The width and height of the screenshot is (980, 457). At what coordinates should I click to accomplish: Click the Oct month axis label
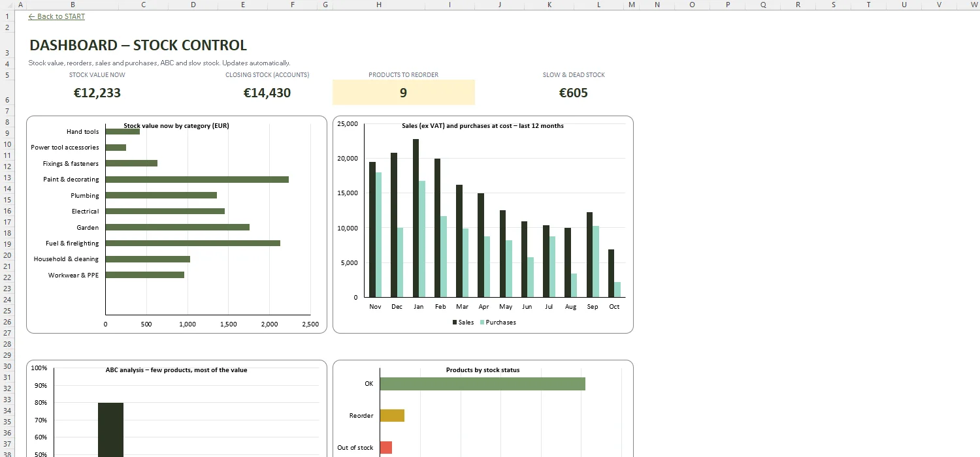[614, 307]
